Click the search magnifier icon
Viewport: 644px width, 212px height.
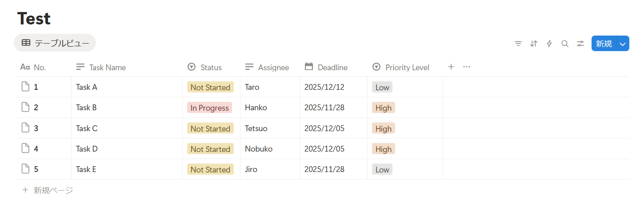(565, 44)
